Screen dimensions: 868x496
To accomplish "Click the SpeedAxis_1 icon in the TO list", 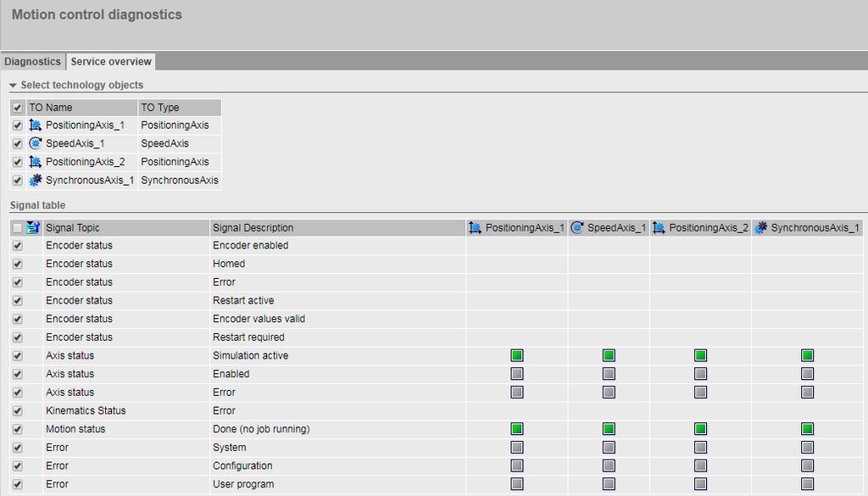I will (x=36, y=143).
